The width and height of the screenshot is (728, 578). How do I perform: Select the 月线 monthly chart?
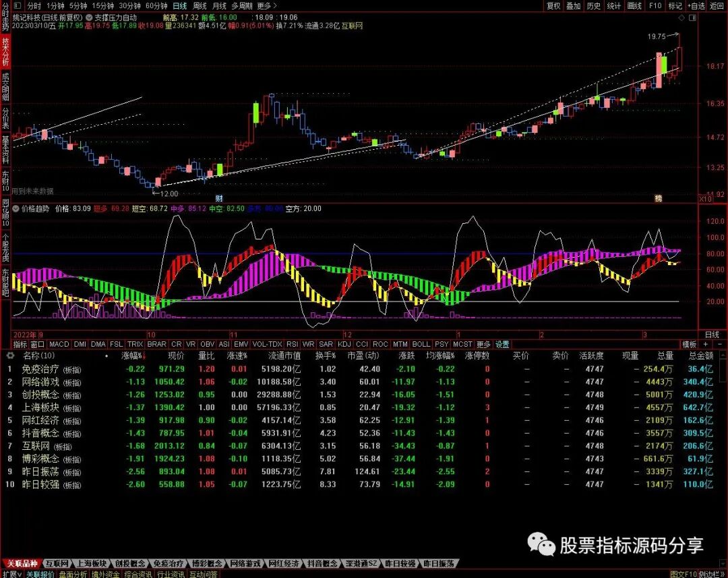219,5
